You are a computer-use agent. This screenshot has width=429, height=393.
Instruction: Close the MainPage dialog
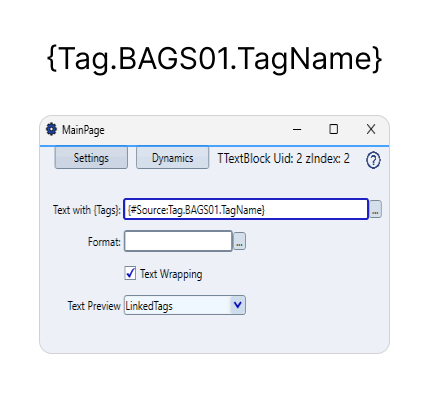click(371, 129)
